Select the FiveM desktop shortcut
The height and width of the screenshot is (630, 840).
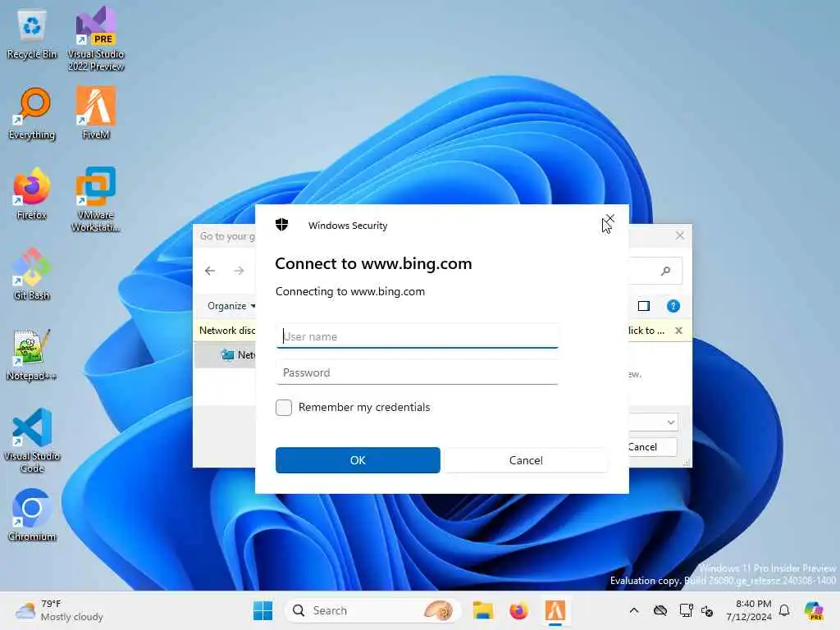pyautogui.click(x=96, y=113)
